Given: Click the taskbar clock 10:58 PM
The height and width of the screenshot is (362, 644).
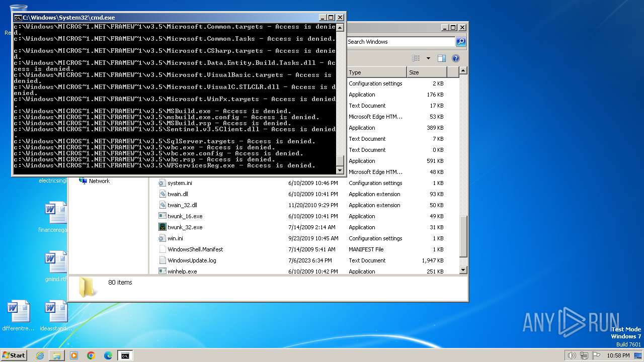Looking at the screenshot, I should tap(618, 355).
